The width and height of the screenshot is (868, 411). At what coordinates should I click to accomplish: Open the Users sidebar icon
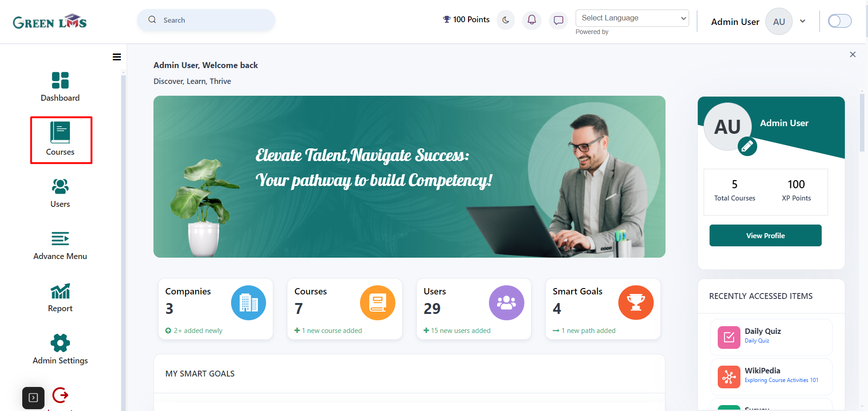click(60, 186)
